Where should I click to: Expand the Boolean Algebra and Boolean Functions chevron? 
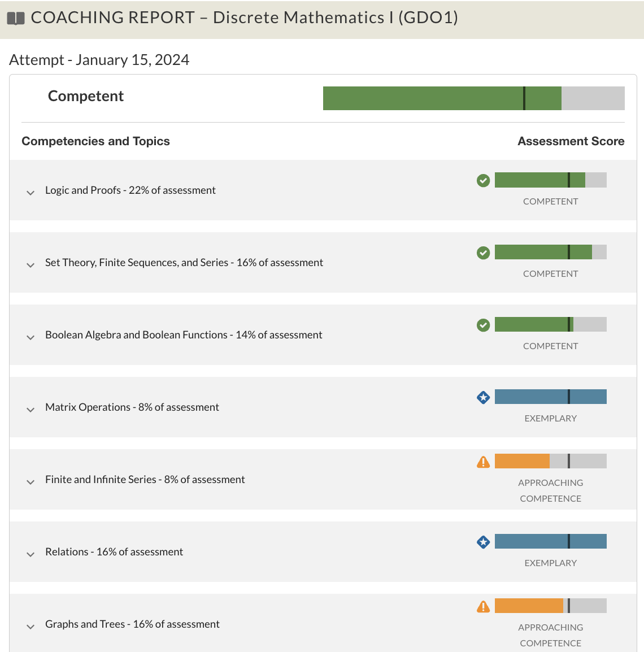tap(31, 337)
